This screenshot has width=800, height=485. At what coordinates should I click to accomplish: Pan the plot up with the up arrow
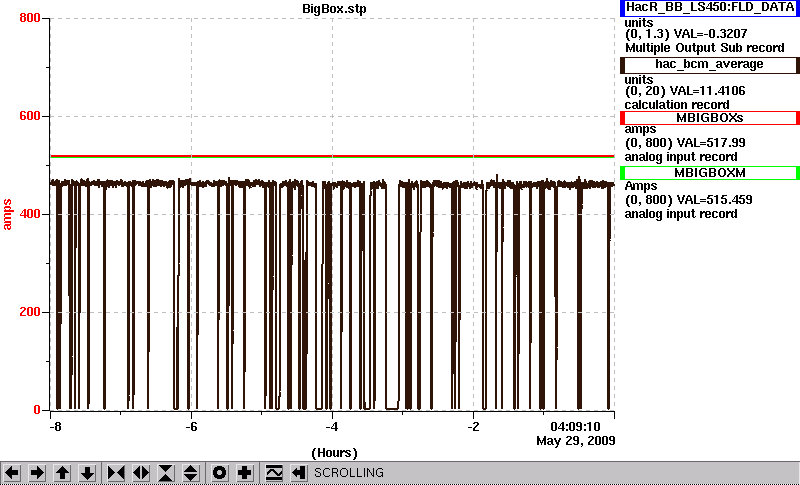[x=62, y=473]
